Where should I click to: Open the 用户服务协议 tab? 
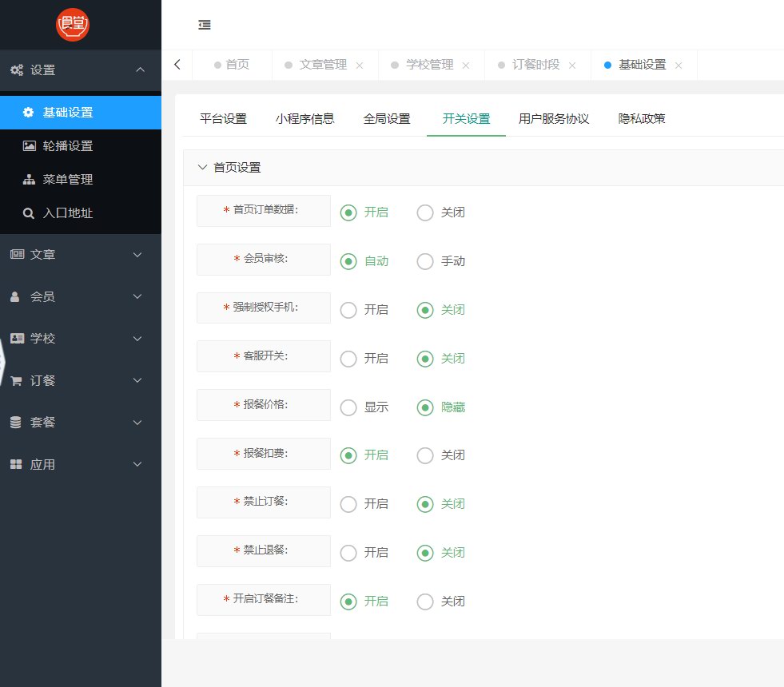coord(554,119)
